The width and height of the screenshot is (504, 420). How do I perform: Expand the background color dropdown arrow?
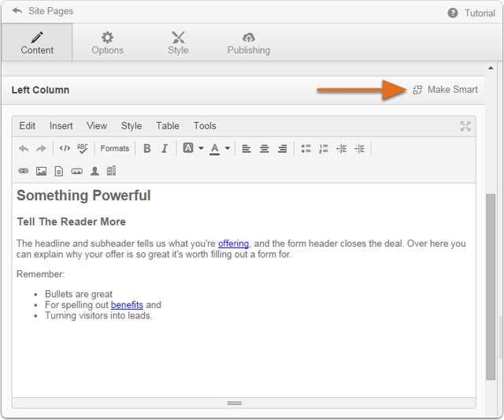pyautogui.click(x=201, y=148)
